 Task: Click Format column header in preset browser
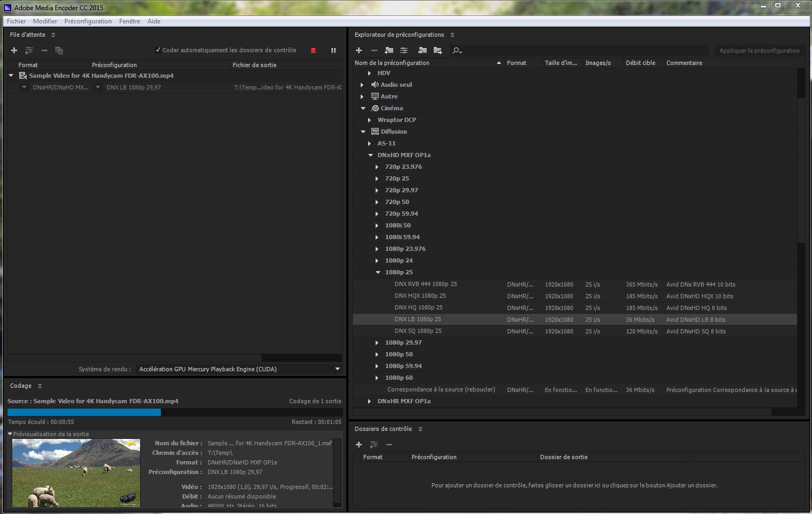tap(524, 63)
